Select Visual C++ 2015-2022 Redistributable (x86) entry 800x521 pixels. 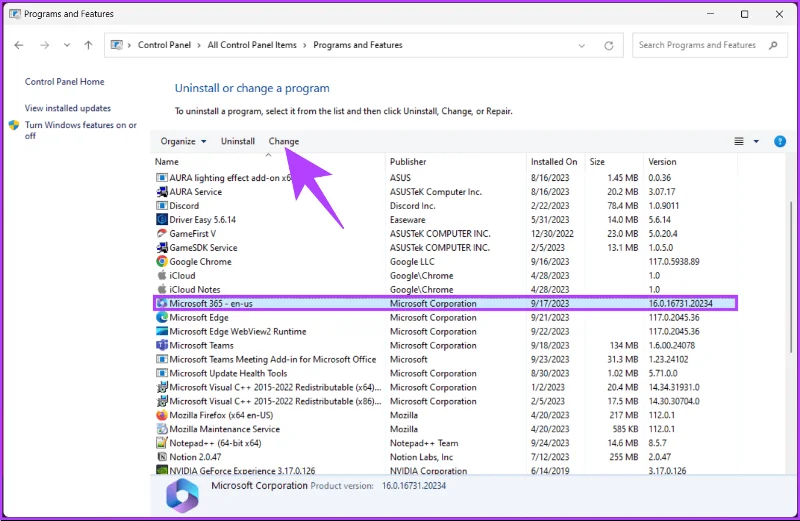coord(275,401)
